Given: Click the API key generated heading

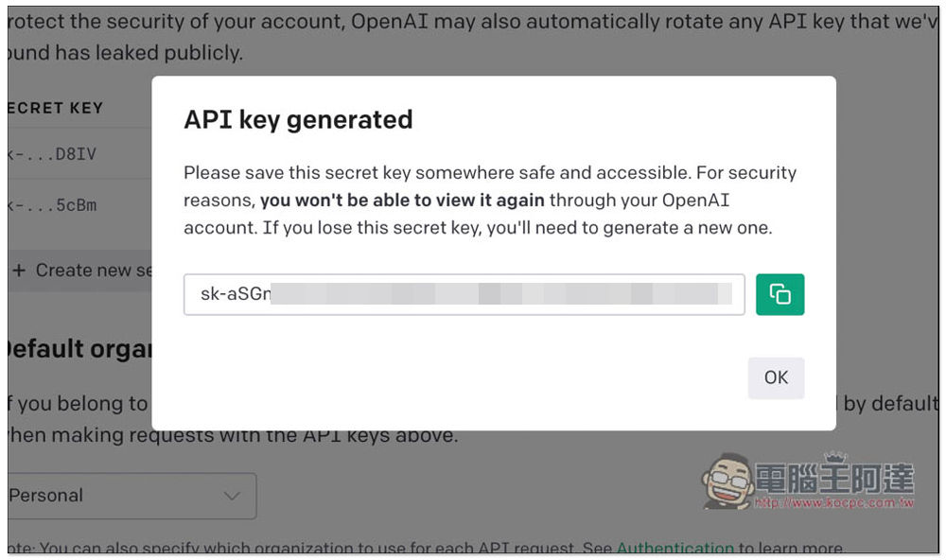Looking at the screenshot, I should [x=298, y=119].
